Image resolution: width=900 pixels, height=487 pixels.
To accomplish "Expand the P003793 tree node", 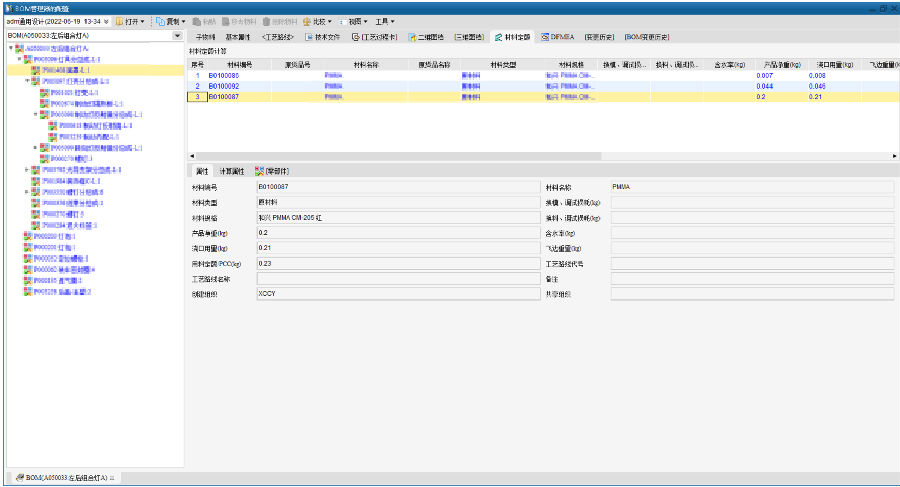I will point(28,170).
